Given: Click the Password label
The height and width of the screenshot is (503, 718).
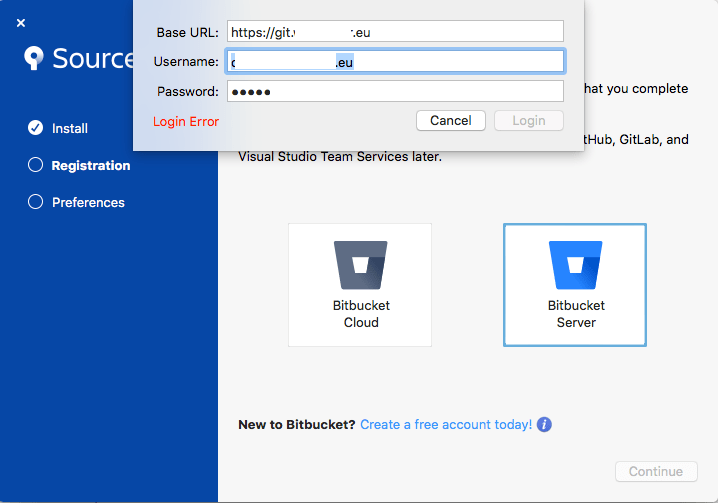Looking at the screenshot, I should pyautogui.click(x=188, y=92).
